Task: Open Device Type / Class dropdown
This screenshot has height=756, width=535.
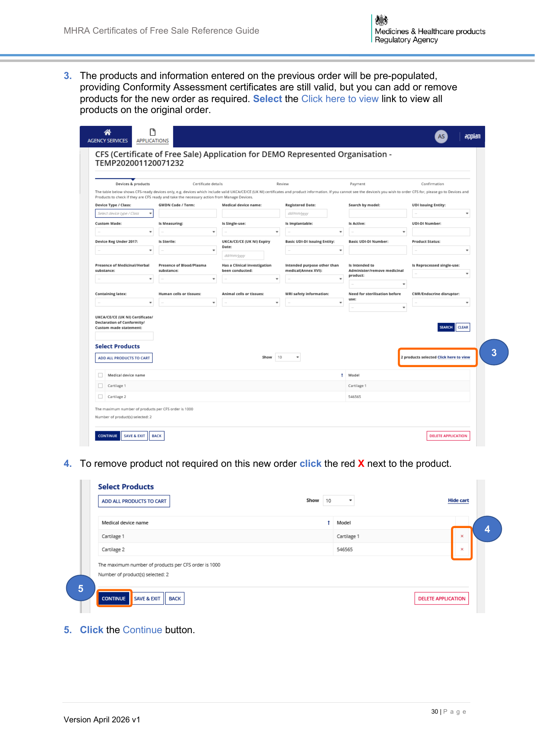Action: 124,214
